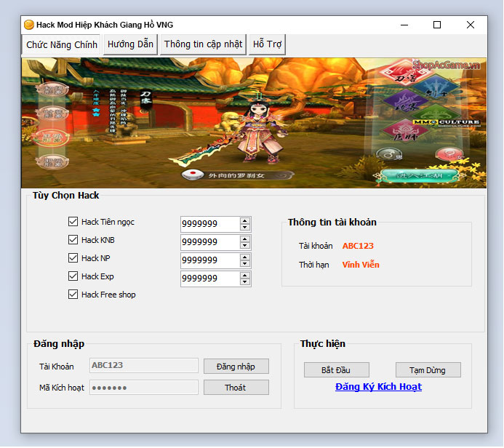Open the Thông tin cập nhật tab
This screenshot has width=504, height=448.
203,44
